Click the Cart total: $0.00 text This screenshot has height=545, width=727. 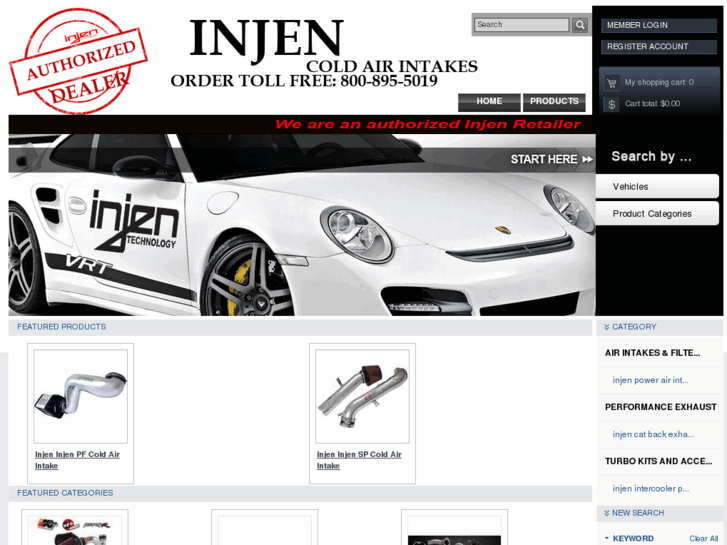(x=652, y=104)
